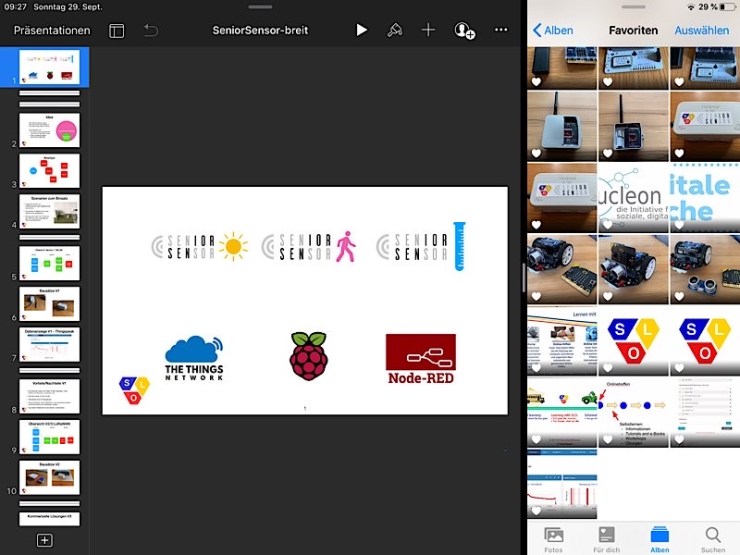Tap the Wi-Fi status icon

691,7
